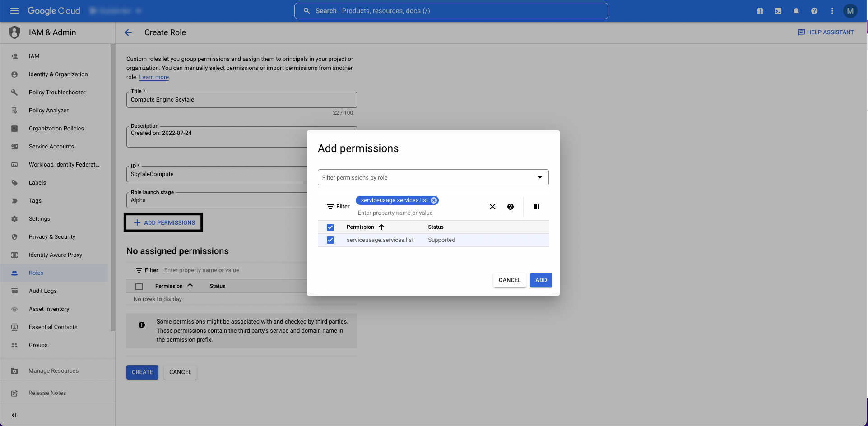Screen dimensions: 868x426
Task: Click the sidebar vertical scrollbar
Action: (x=112, y=187)
